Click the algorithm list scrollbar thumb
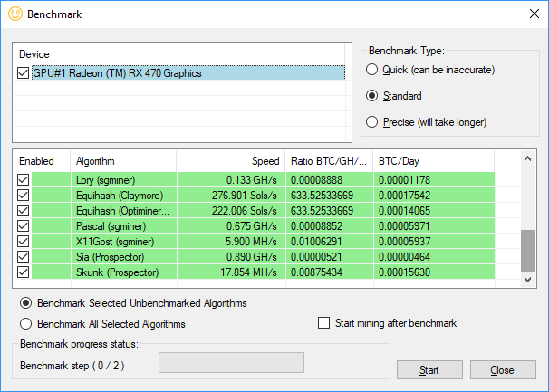Screen dimensions: 549x392 pyautogui.click(x=527, y=251)
